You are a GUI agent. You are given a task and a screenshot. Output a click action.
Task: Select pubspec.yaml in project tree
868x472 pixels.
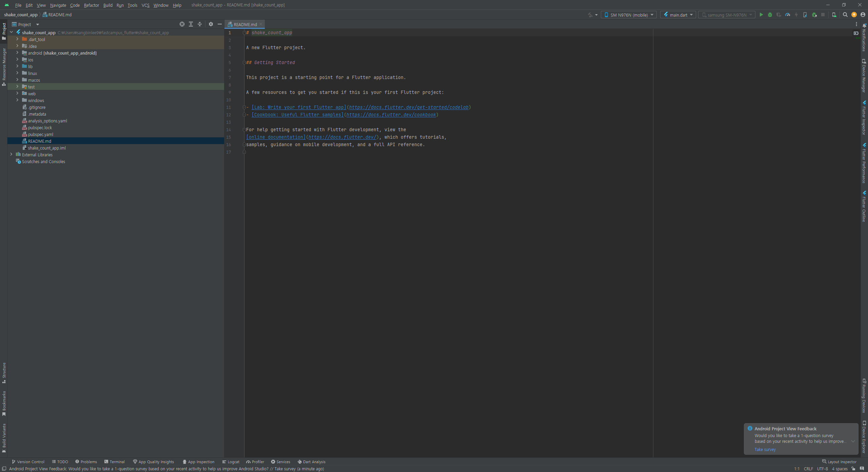click(40, 134)
